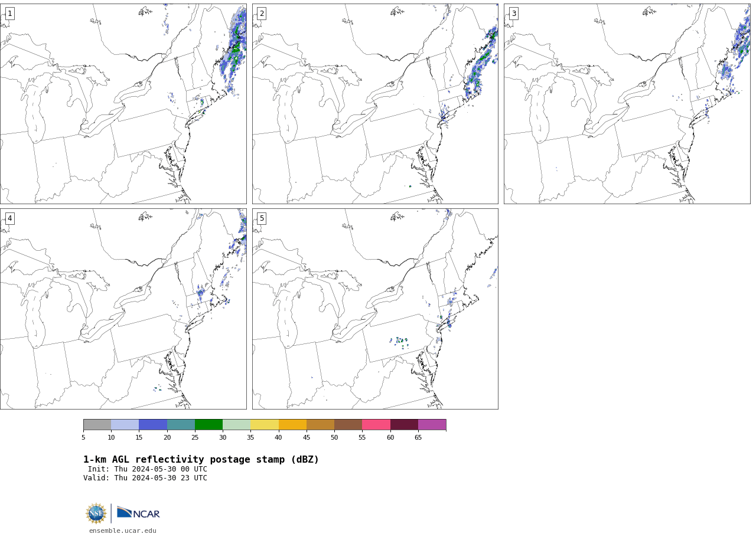
Task: Click the Init Thu 2024-05-30 00 UTC line
Action: click(148, 469)
